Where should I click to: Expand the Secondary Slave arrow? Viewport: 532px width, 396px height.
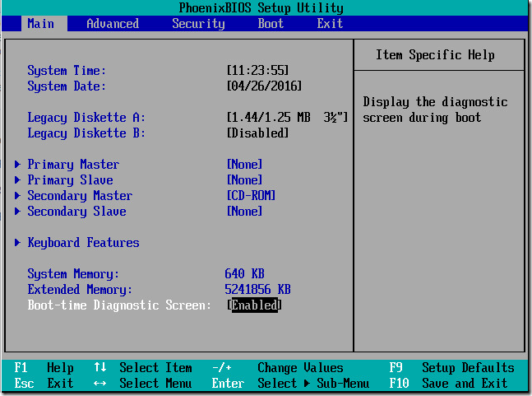[17, 212]
